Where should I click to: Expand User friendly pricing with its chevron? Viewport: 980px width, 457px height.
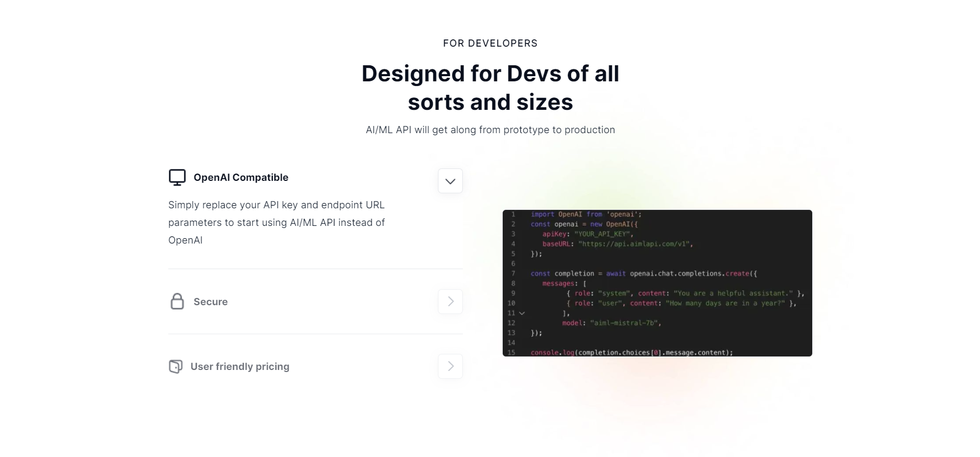coord(450,366)
